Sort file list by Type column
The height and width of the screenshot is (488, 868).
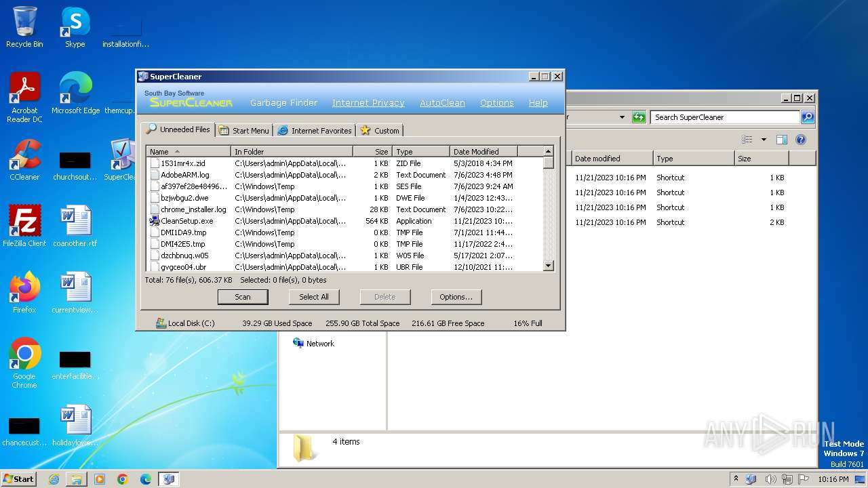[x=420, y=152]
